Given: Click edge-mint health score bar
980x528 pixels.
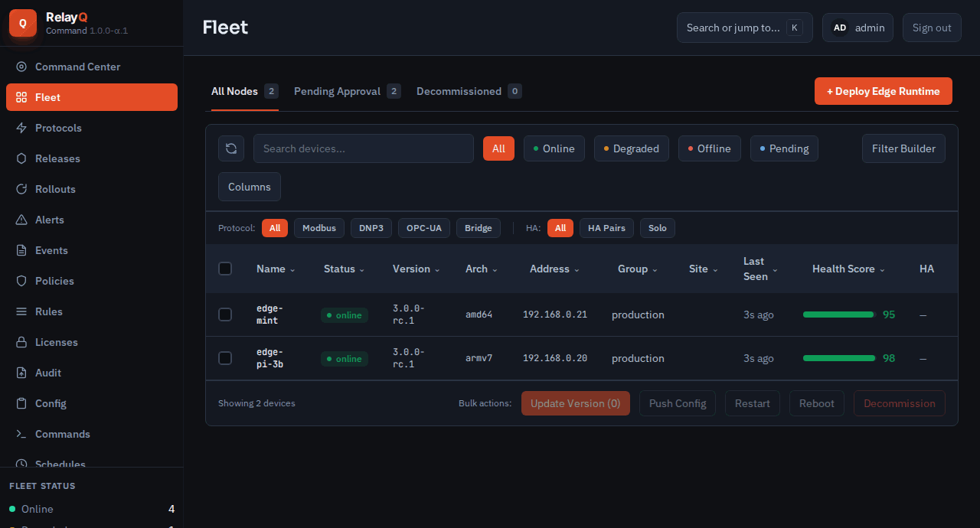Looking at the screenshot, I should (839, 315).
